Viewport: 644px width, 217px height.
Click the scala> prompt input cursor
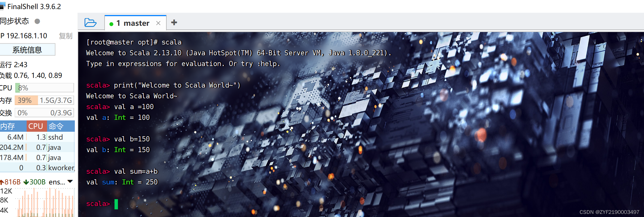pyautogui.click(x=116, y=204)
